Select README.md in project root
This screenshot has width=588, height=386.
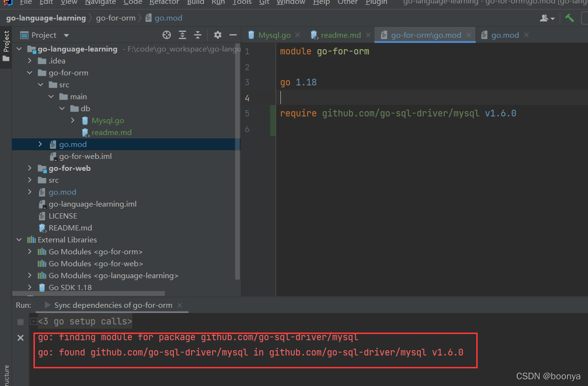pos(70,228)
